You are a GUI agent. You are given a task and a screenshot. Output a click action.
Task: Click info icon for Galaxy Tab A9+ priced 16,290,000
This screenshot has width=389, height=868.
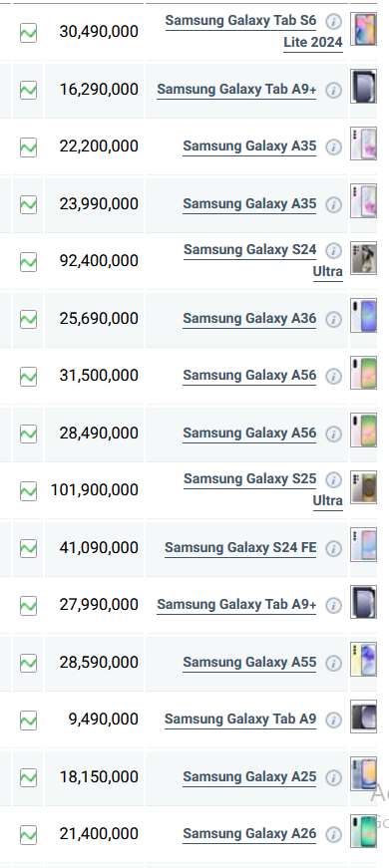pyautogui.click(x=333, y=91)
